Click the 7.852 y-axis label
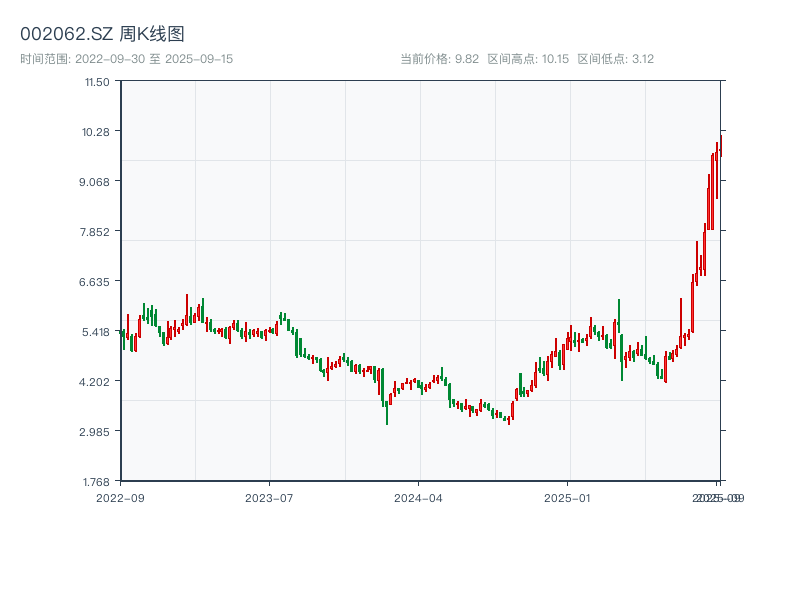The height and width of the screenshot is (600, 800). click(94, 232)
